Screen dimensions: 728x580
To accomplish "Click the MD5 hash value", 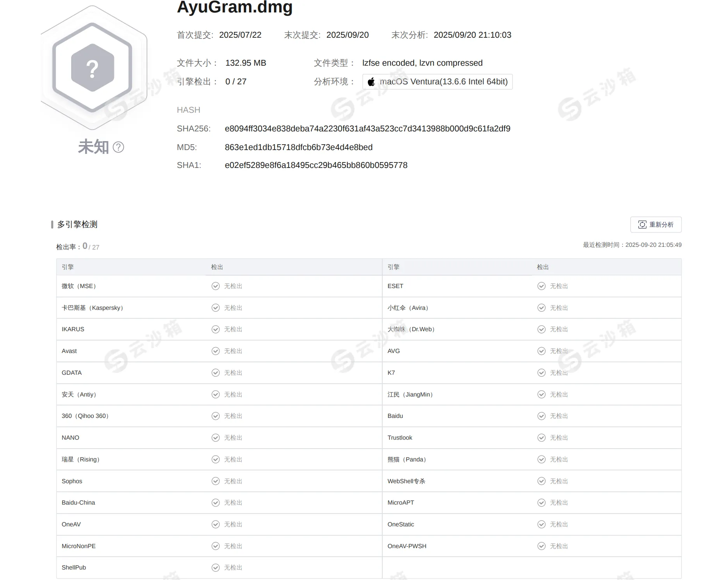I will pos(299,147).
